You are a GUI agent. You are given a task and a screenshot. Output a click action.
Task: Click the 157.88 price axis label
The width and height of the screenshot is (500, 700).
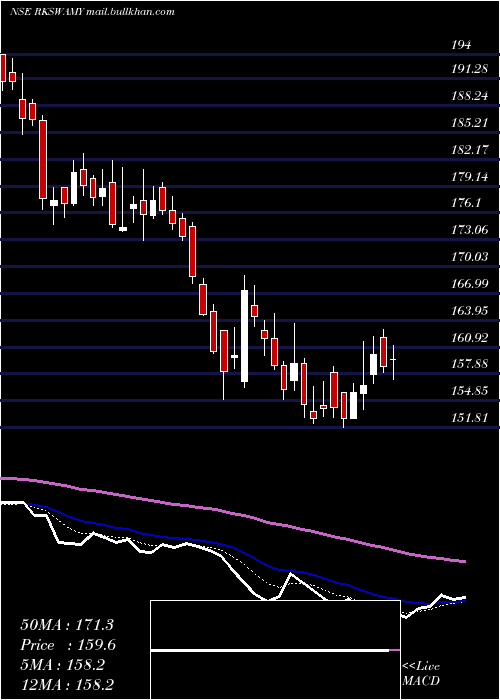(469, 364)
